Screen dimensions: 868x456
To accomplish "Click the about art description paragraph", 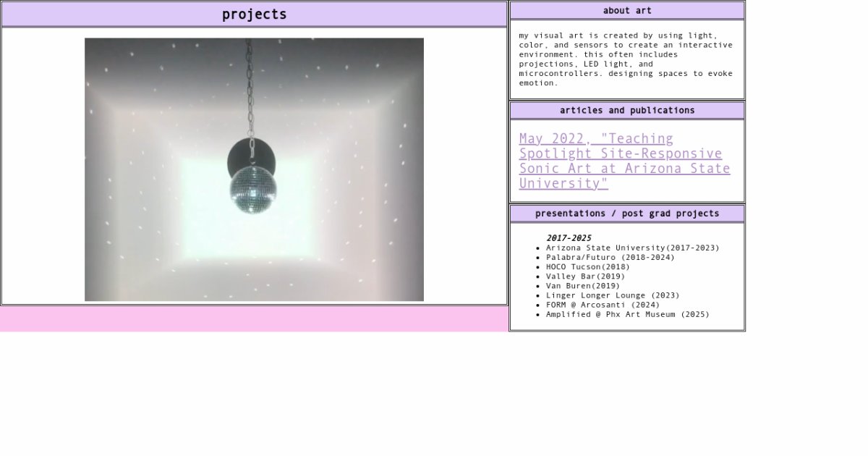I will 625,59.
